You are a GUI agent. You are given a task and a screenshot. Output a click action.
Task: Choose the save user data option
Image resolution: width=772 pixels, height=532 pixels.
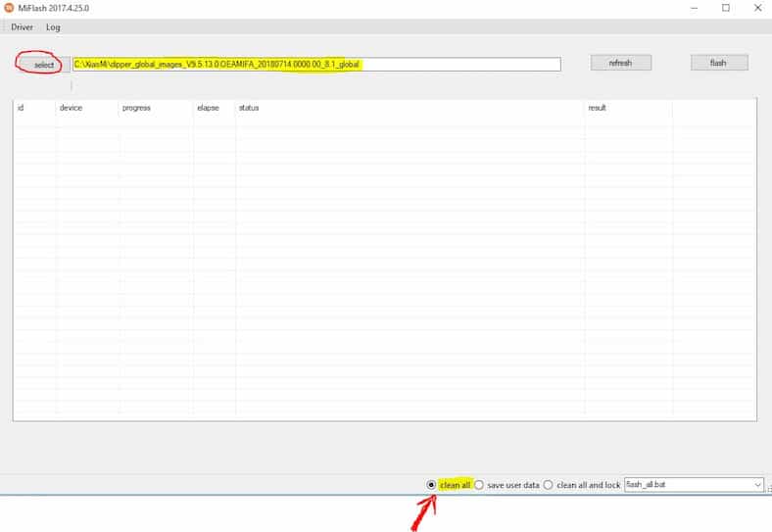click(479, 485)
